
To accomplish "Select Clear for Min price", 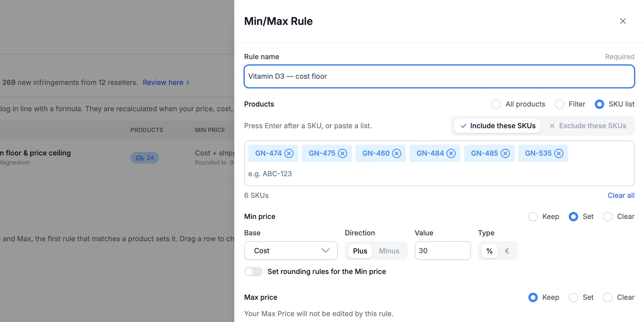I will tap(608, 217).
